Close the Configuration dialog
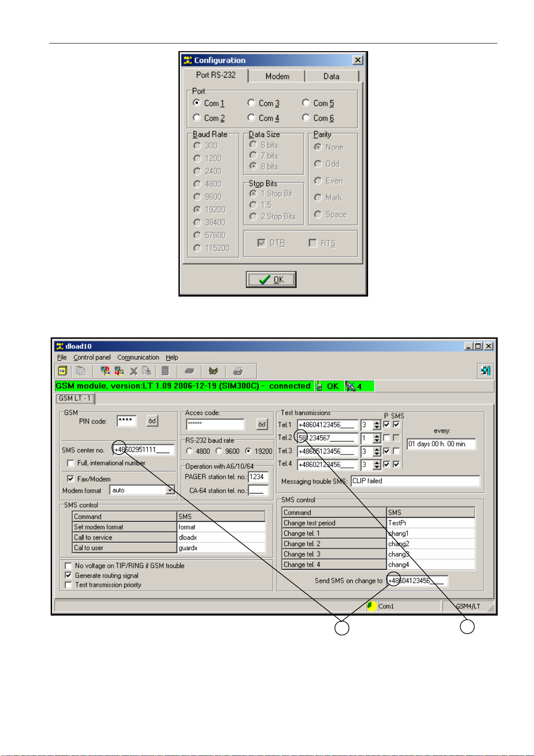This screenshot has height=756, width=534. pyautogui.click(x=357, y=60)
